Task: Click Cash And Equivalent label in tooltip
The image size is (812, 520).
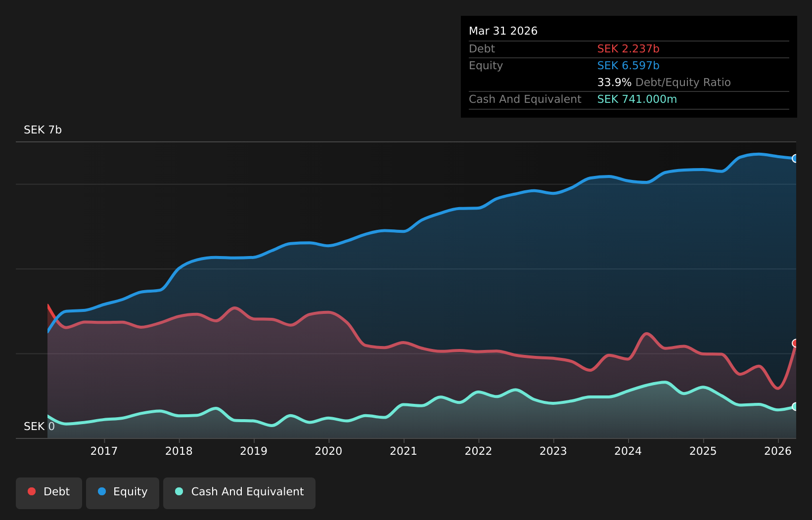Action: (x=525, y=99)
